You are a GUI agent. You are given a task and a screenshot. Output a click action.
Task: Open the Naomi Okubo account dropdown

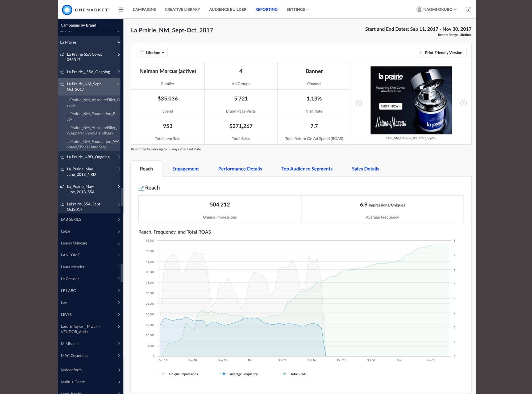[437, 10]
